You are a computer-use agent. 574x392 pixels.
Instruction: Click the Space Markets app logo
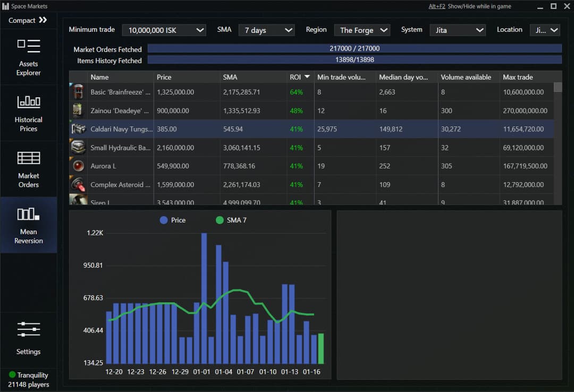point(5,6)
